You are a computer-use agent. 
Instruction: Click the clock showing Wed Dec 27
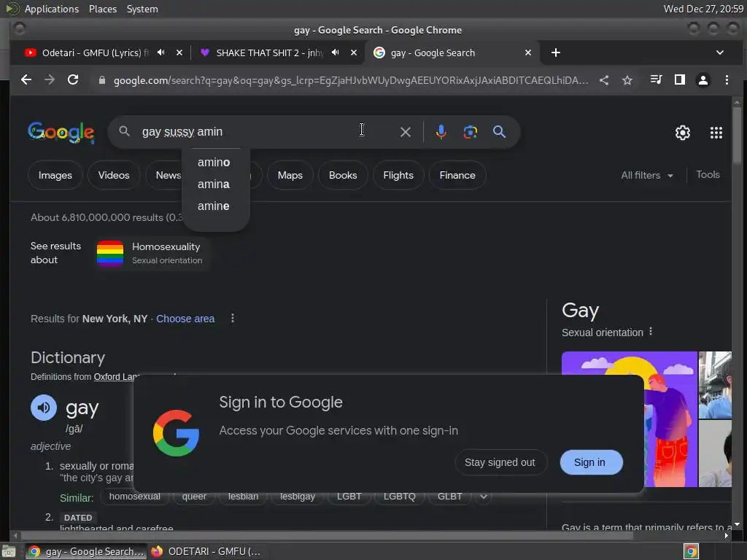pyautogui.click(x=703, y=9)
